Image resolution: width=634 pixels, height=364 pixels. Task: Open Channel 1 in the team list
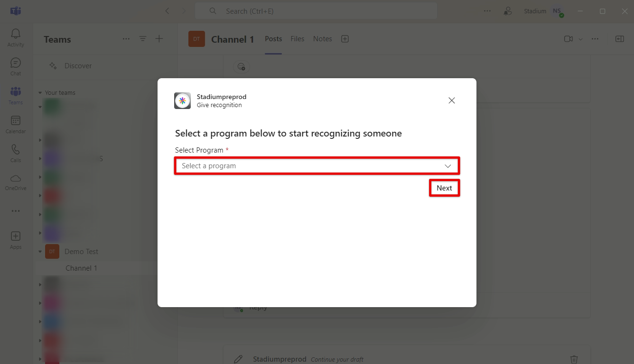tap(81, 268)
